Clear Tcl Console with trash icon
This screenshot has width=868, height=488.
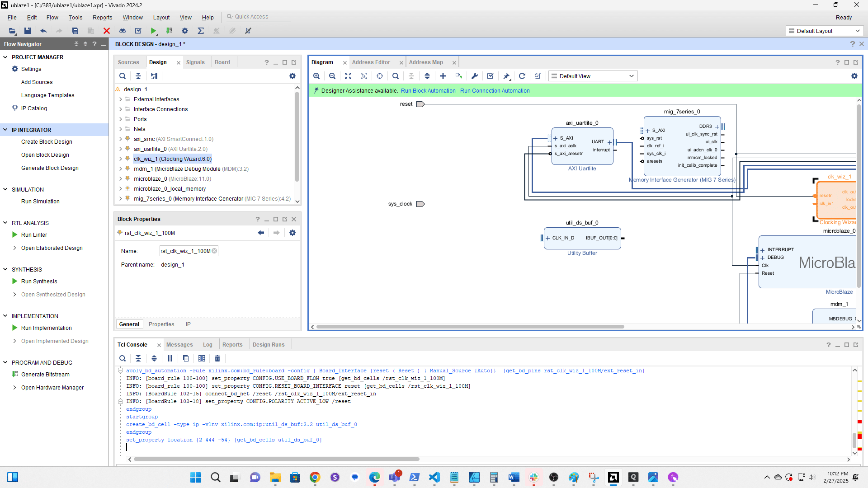[217, 358]
